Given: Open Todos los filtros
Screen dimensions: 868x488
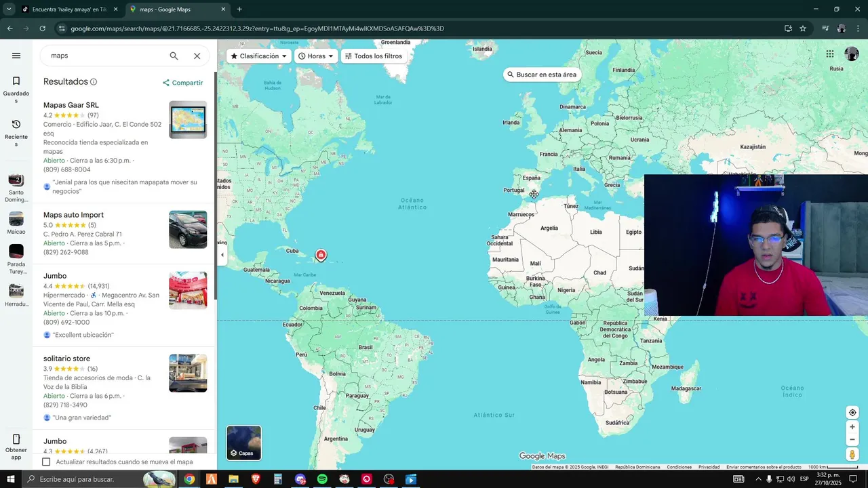Looking at the screenshot, I should point(373,56).
